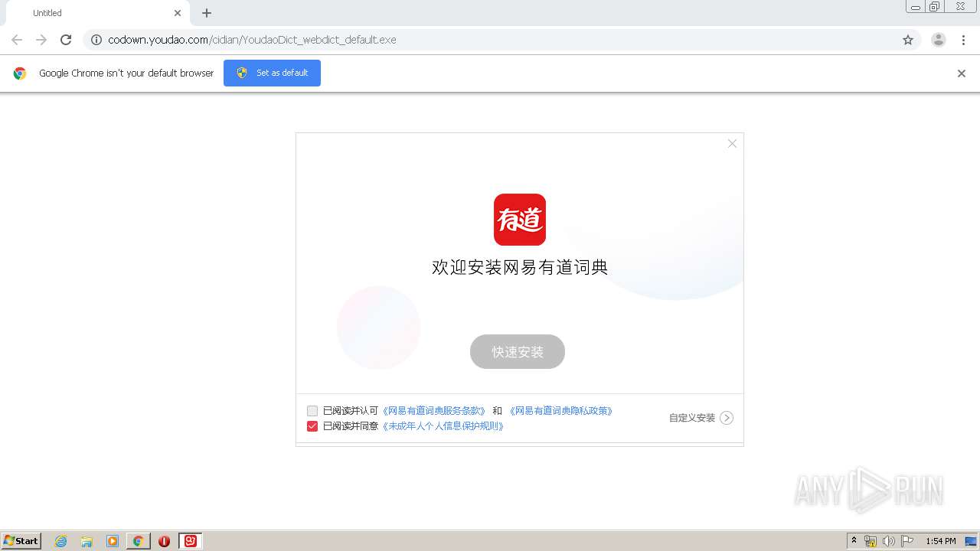Click the Set as default button
The width and height of the screenshot is (980, 551).
272,73
